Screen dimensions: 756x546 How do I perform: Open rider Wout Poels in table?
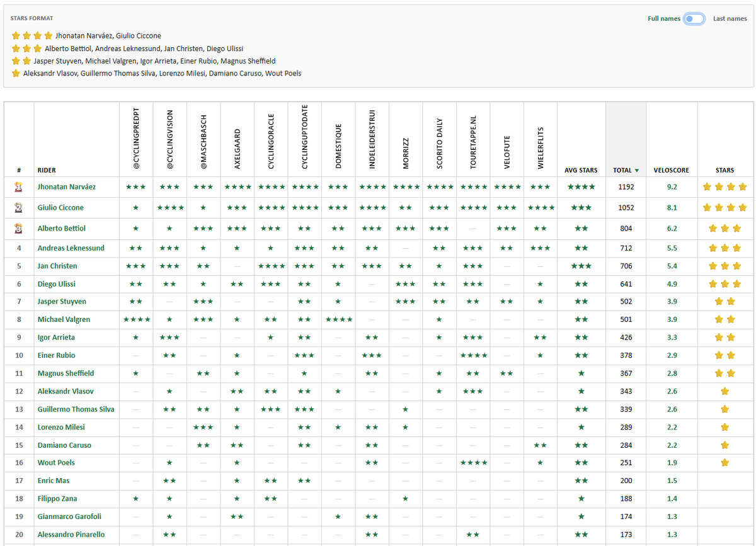point(56,462)
